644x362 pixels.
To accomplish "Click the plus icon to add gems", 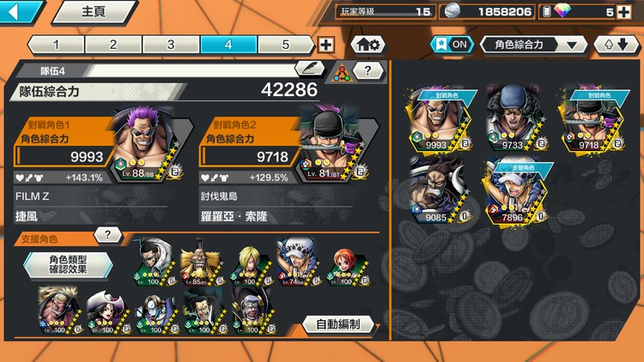I will (x=624, y=12).
